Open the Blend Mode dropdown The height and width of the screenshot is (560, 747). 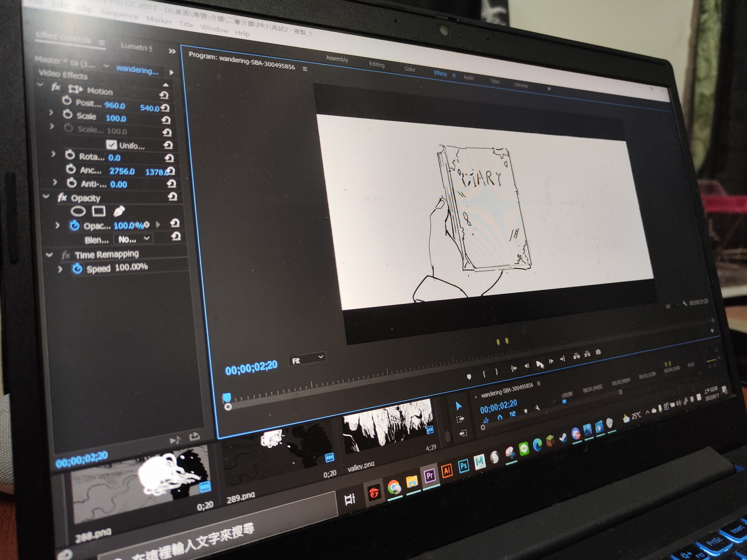click(x=133, y=239)
